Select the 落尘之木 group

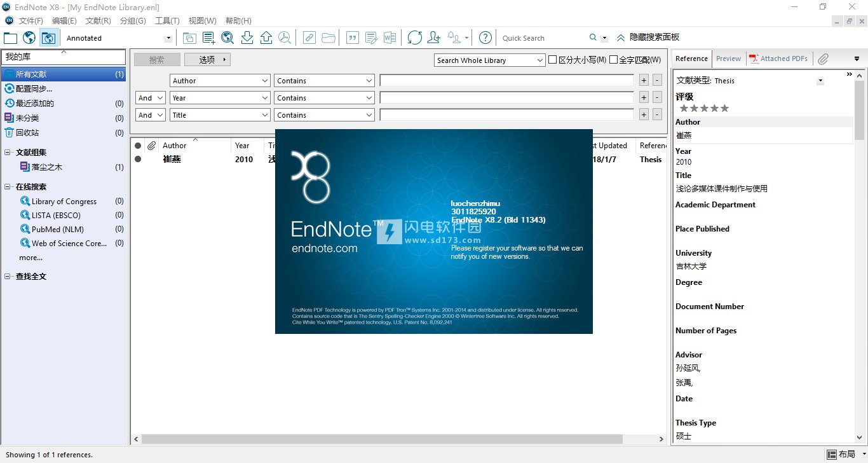pyautogui.click(x=47, y=167)
